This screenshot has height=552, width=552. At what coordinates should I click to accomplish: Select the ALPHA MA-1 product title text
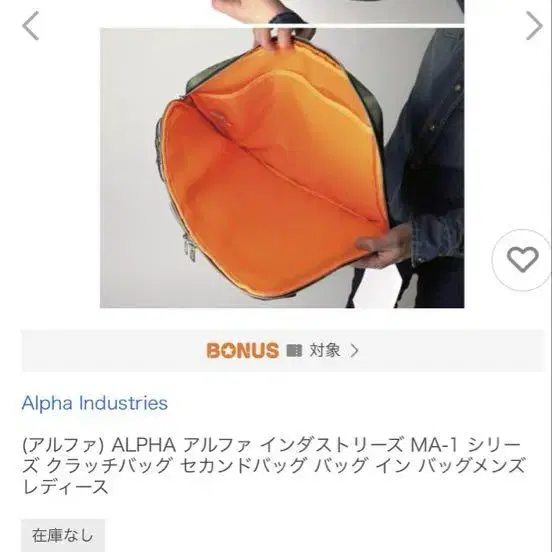(274, 466)
